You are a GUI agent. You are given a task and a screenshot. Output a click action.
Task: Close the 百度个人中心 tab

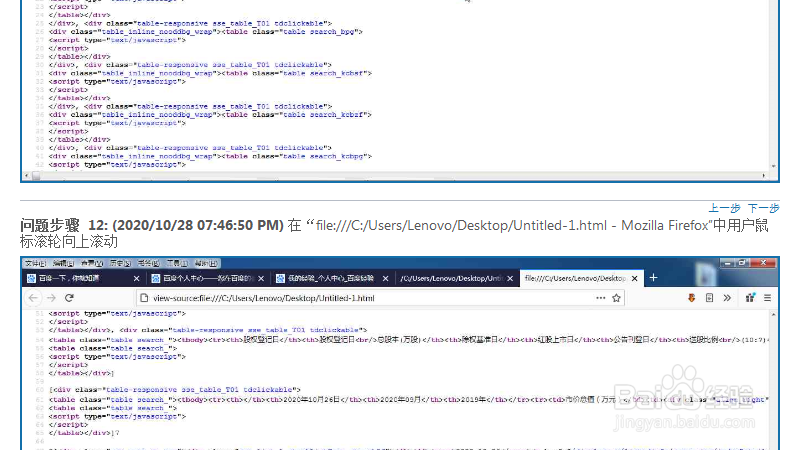[x=261, y=278]
